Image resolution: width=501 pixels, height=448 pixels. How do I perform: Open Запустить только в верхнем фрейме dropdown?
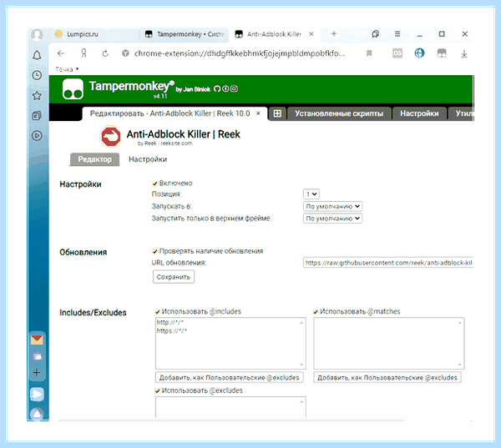tap(332, 219)
